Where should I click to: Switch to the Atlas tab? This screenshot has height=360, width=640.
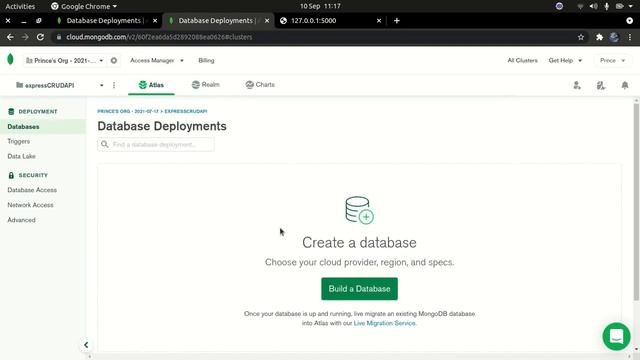tap(151, 85)
